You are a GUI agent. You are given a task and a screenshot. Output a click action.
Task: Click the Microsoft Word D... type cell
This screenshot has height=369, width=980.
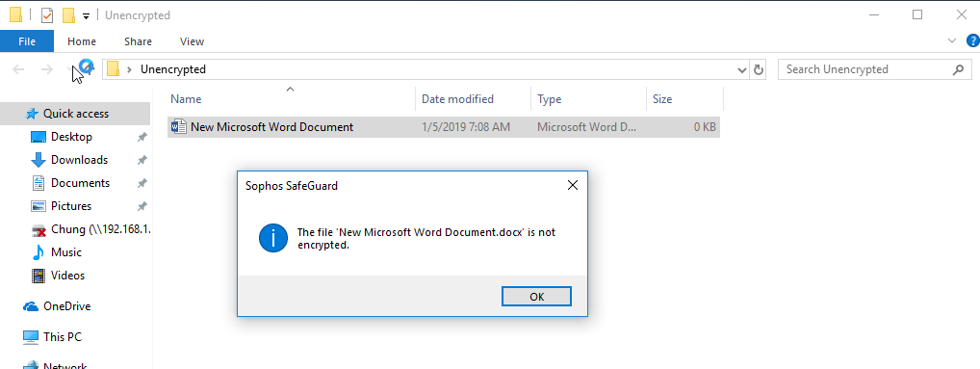[x=587, y=127]
